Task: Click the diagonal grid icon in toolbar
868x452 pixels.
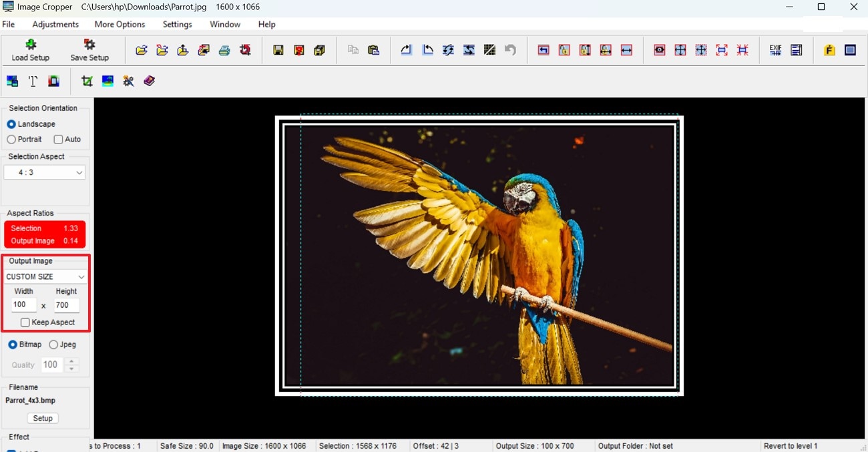Action: tap(489, 50)
